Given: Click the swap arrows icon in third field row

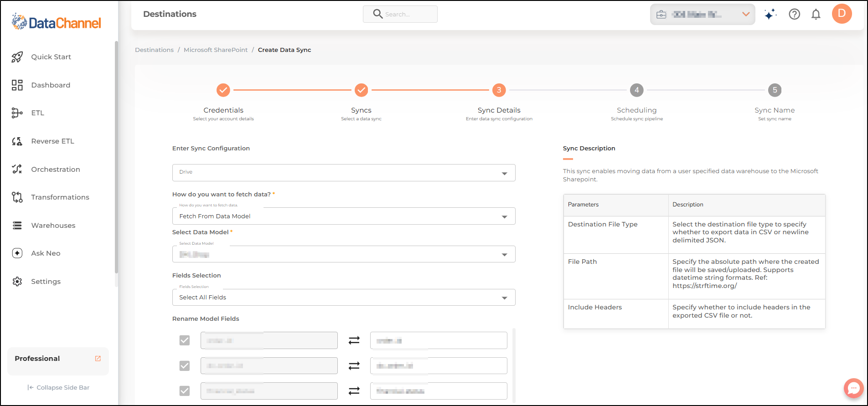Looking at the screenshot, I should (x=354, y=391).
